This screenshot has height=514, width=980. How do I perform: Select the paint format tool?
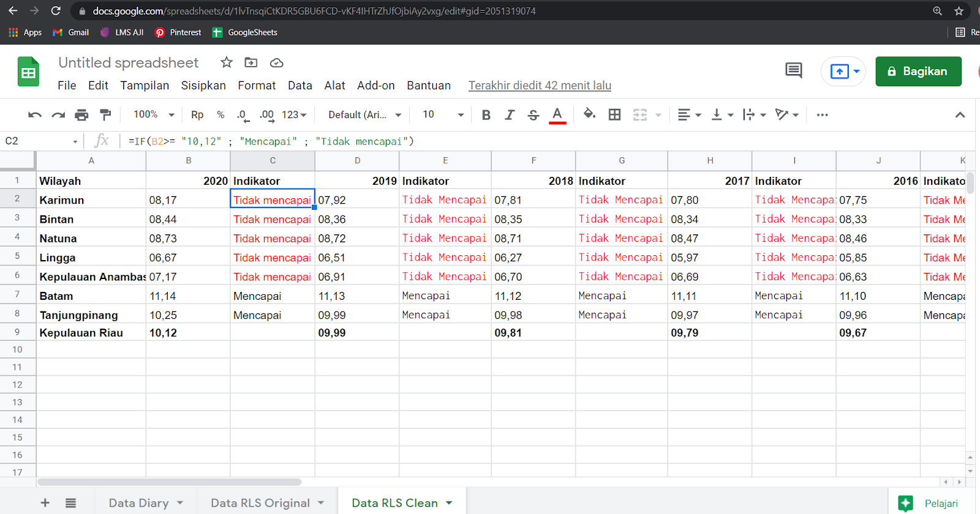coord(105,115)
